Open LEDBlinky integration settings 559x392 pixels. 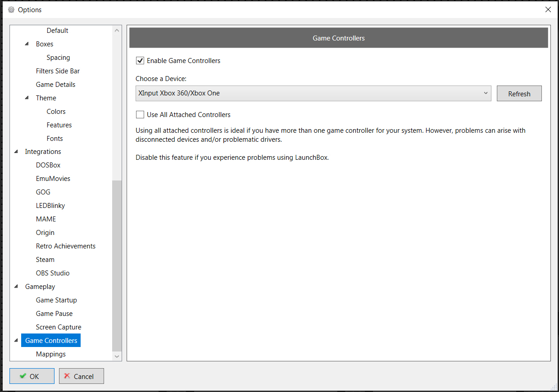click(50, 206)
